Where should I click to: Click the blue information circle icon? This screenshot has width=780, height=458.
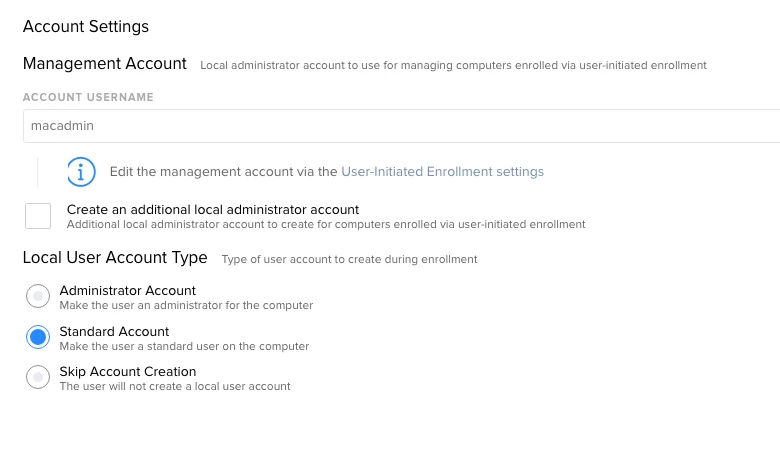[x=81, y=172]
